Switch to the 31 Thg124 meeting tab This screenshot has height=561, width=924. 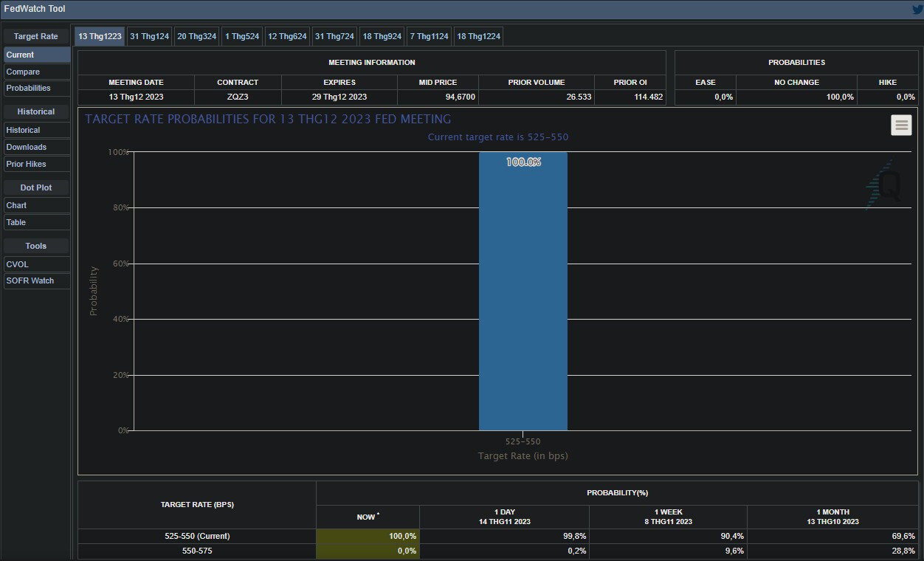[x=149, y=36]
